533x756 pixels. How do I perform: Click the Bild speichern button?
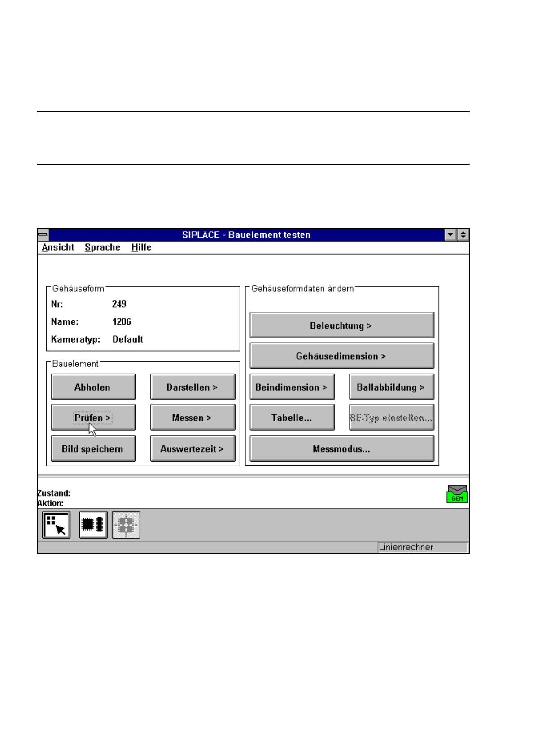pos(93,448)
